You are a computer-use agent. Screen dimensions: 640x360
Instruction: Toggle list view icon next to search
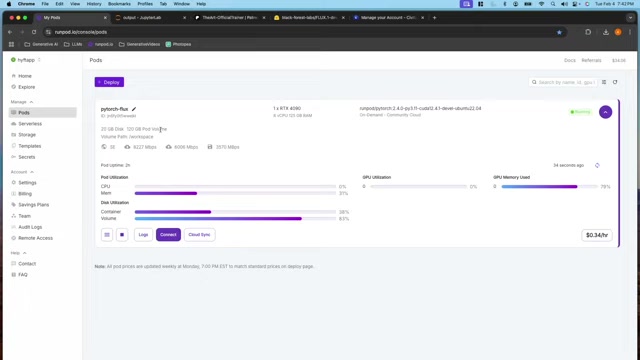coord(604,82)
